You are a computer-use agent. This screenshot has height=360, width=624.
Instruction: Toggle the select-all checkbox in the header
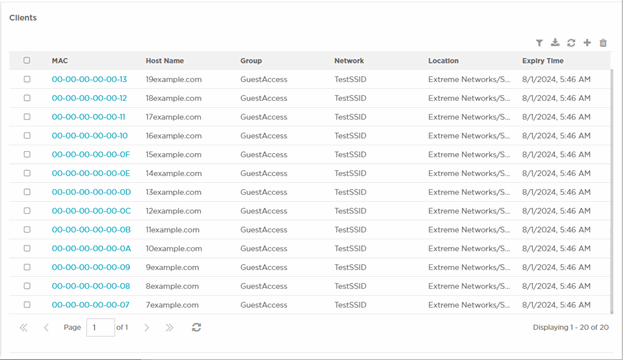[27, 60]
